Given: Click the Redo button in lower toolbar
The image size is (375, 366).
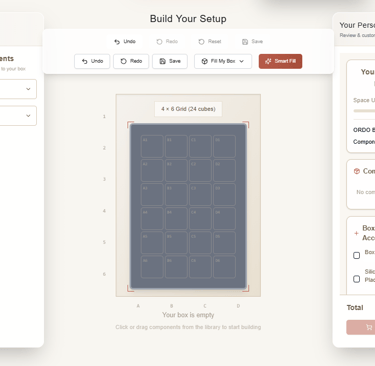Looking at the screenshot, I should pos(131,61).
